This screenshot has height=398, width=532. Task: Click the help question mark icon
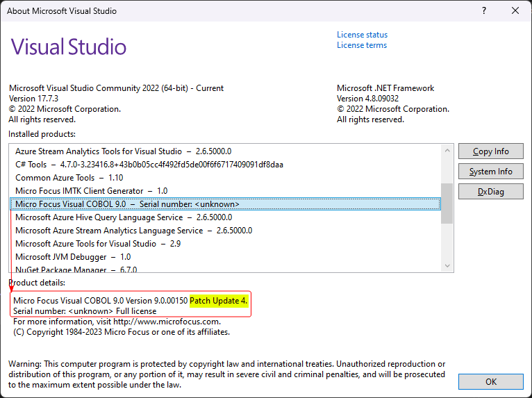click(483, 11)
